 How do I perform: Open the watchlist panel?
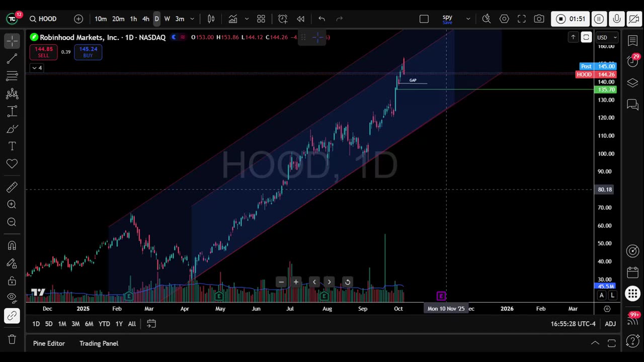633,41
